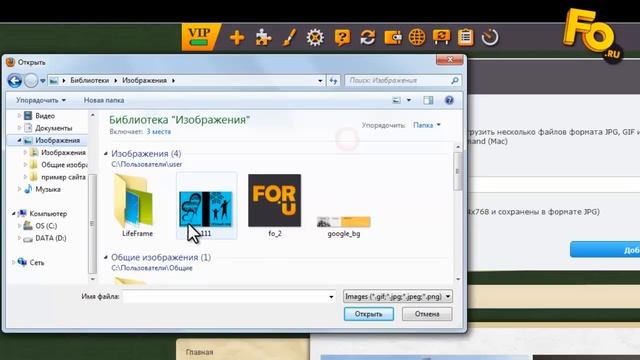
Task: Open the Упорядочить menu
Action: pyautogui.click(x=40, y=100)
